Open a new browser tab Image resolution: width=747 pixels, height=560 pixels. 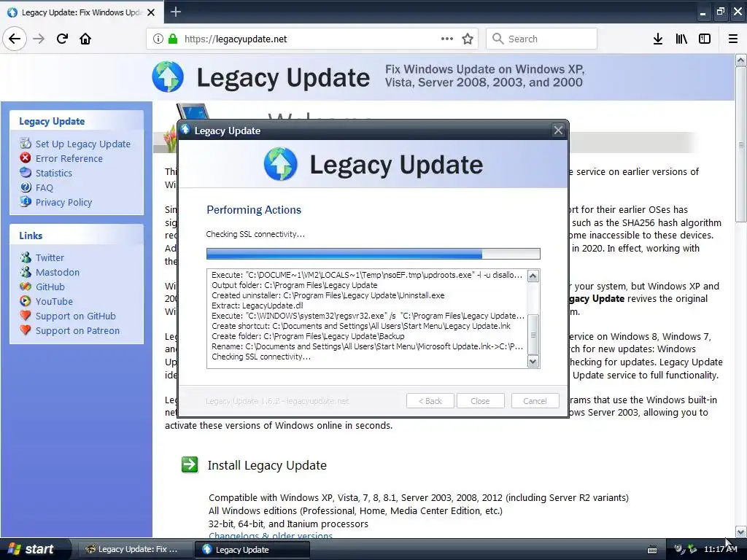(175, 12)
